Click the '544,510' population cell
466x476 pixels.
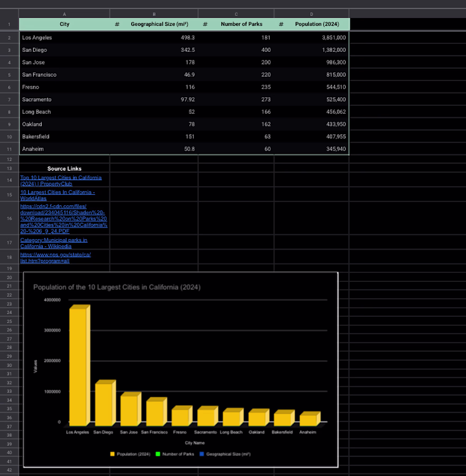coord(312,87)
